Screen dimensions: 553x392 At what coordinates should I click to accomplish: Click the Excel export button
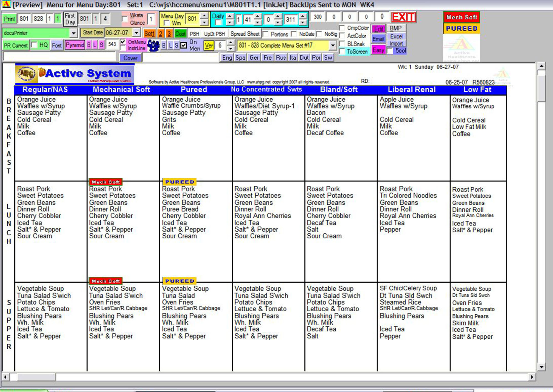click(x=396, y=36)
